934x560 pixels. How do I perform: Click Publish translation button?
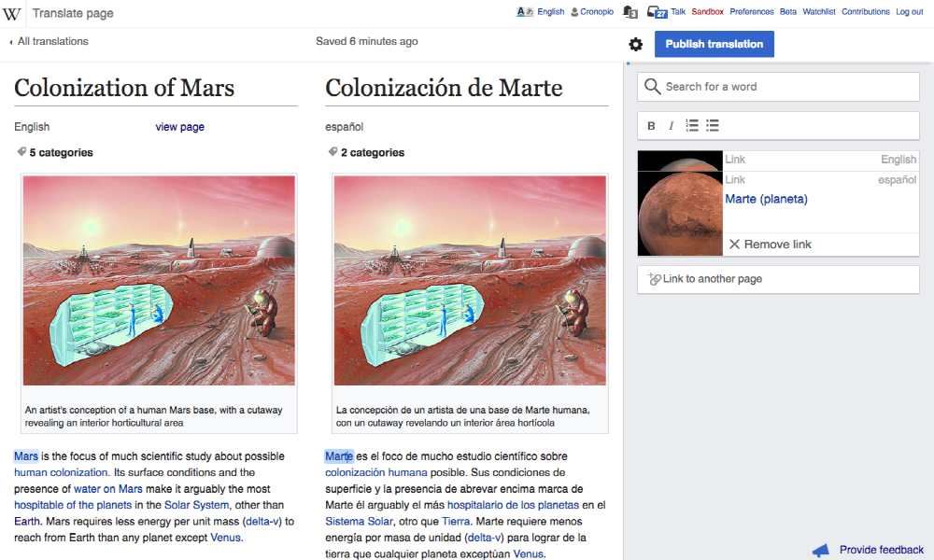click(x=714, y=45)
